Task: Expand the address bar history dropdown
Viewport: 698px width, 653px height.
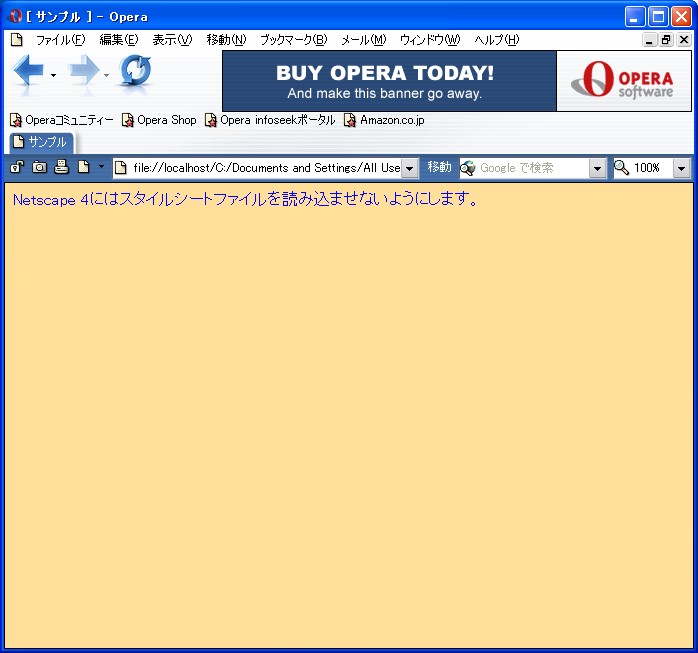Action: point(410,168)
